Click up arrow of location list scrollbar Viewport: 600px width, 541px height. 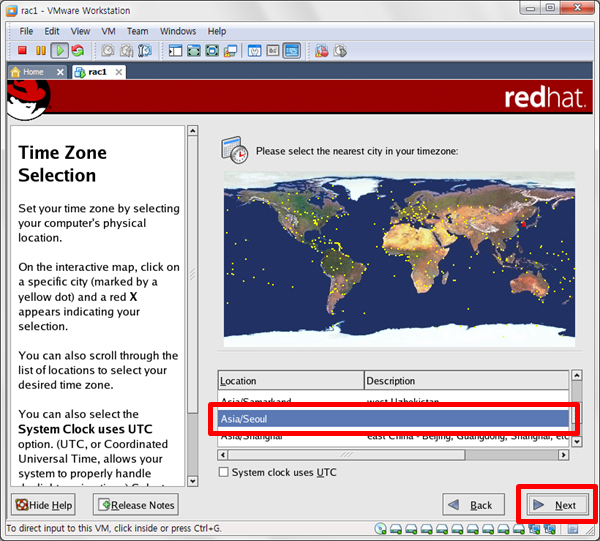click(x=576, y=375)
